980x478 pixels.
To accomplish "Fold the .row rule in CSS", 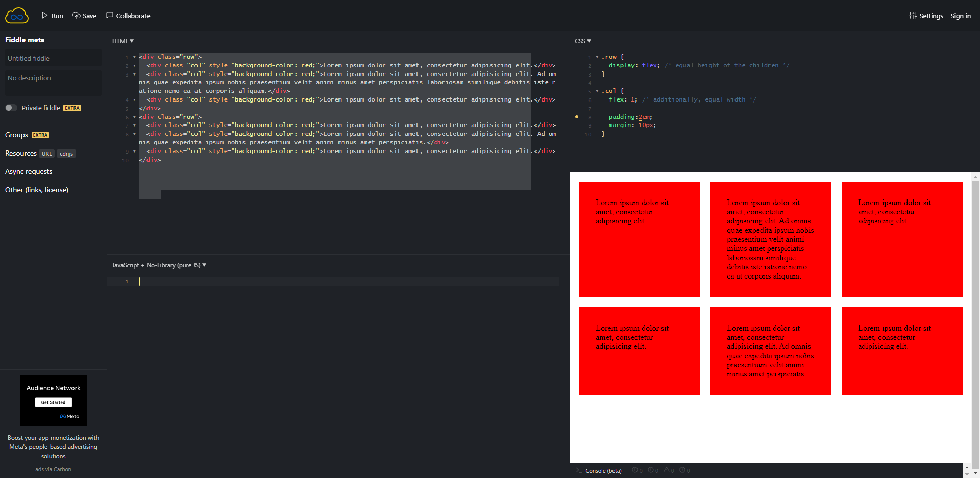I will point(597,57).
